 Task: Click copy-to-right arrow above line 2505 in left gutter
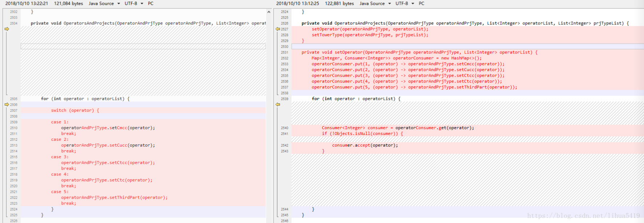point(7,29)
